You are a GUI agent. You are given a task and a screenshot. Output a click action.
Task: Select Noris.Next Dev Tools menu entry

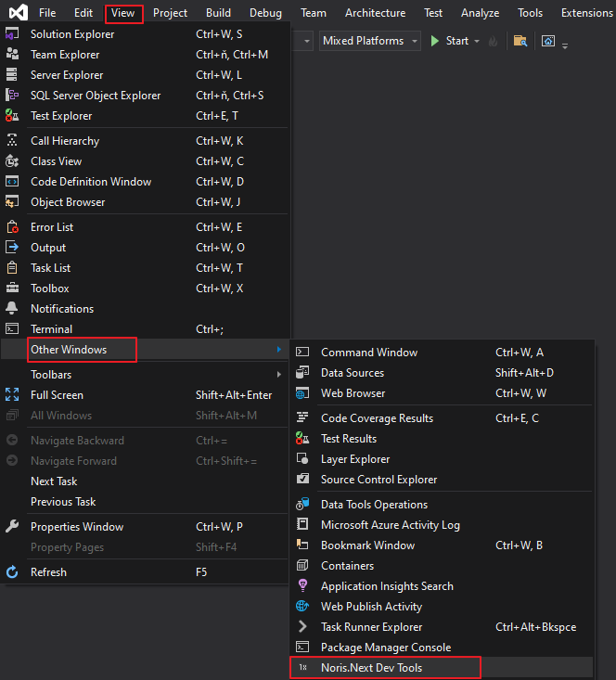371,668
